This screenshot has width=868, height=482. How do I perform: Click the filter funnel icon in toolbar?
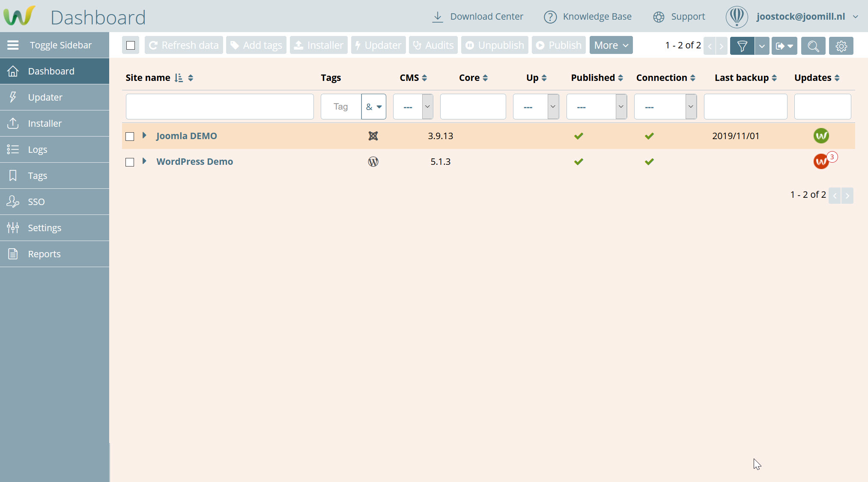(742, 45)
